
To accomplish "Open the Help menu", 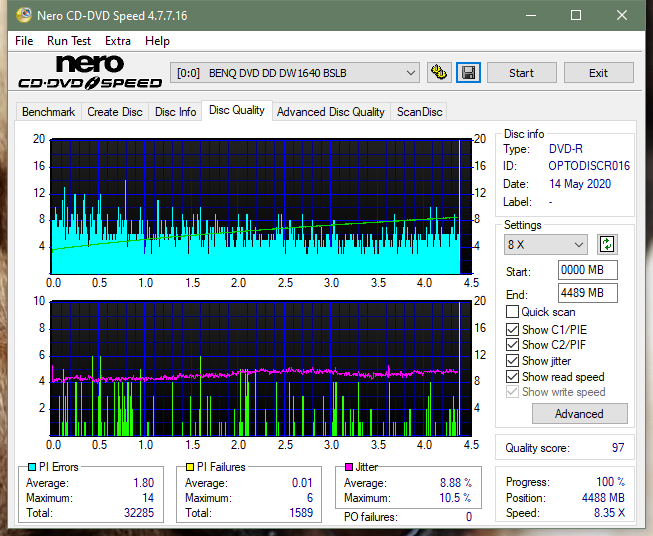I will coord(157,41).
